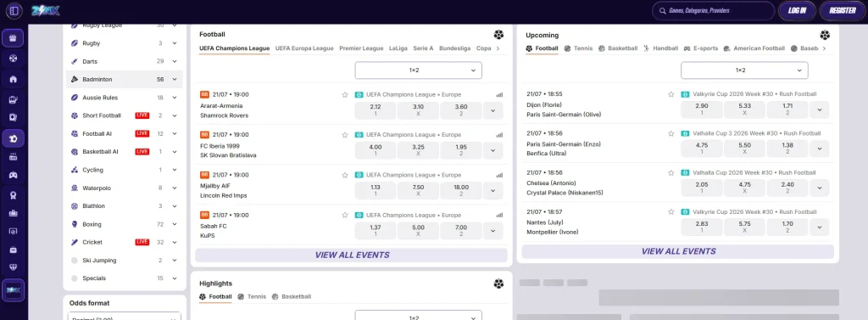Favorite the Chelsea (Antonio) match
868x320 pixels.
(x=671, y=173)
